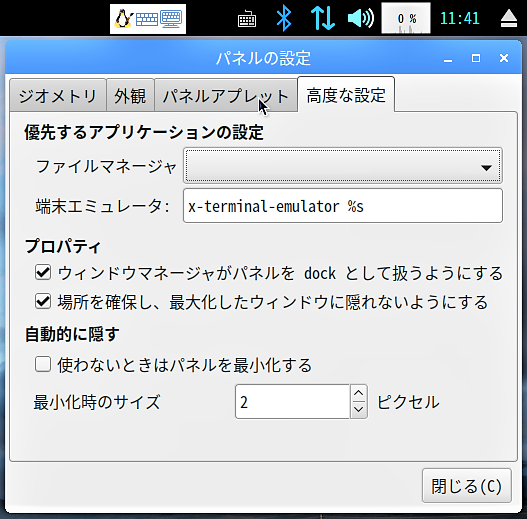Increase minimized size with up arrow

(x=359, y=393)
